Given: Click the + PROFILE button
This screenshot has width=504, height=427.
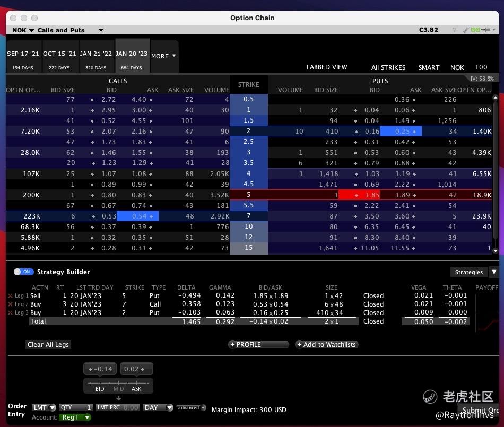Looking at the screenshot, I should 259,344.
